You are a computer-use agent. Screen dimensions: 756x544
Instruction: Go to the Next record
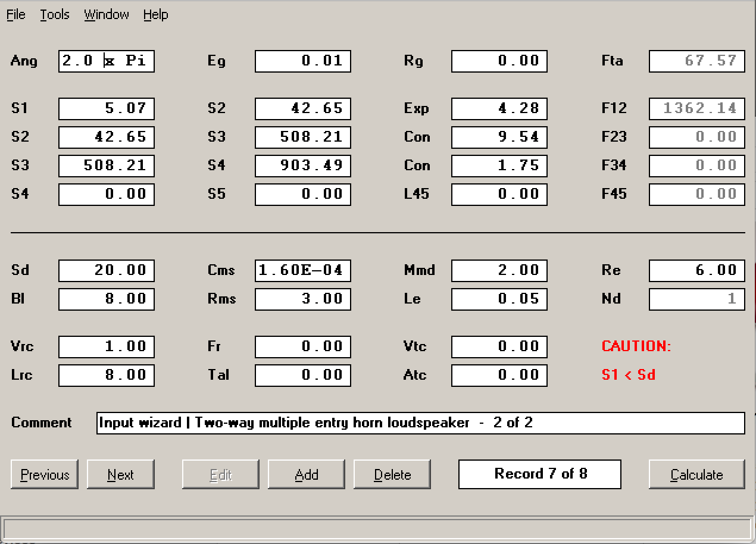[x=121, y=474]
